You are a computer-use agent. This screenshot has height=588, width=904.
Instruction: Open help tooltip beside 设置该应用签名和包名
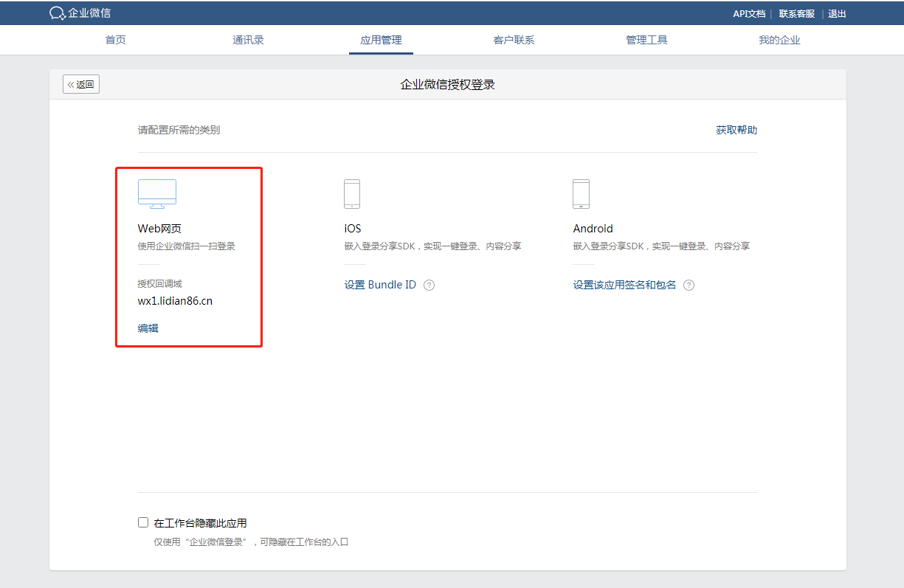point(689,286)
